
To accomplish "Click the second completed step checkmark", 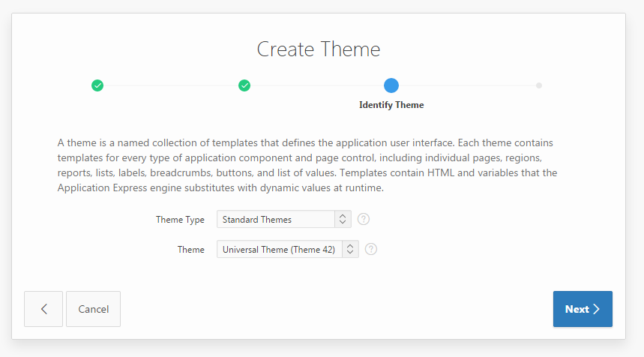I will coord(244,85).
